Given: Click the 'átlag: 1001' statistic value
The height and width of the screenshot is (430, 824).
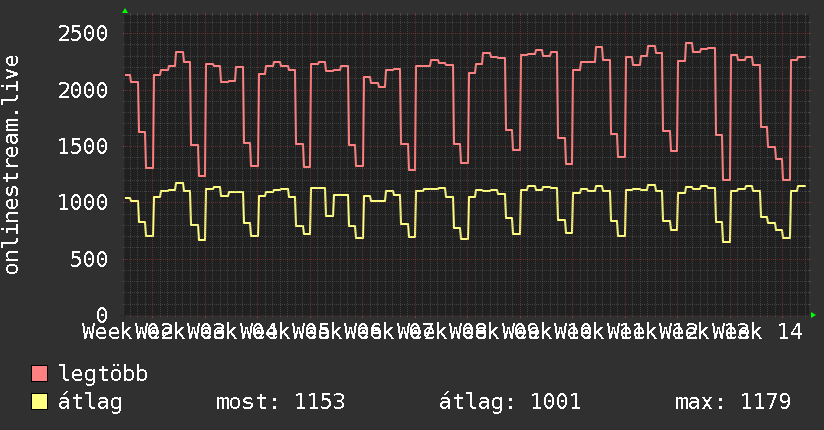Looking at the screenshot, I should (x=510, y=402).
